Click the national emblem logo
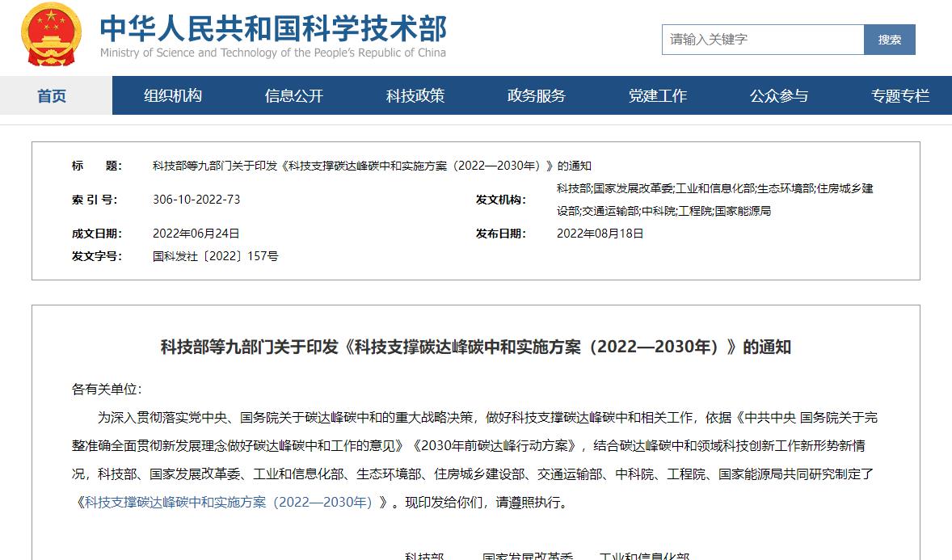This screenshot has height=560, width=952. [50, 36]
